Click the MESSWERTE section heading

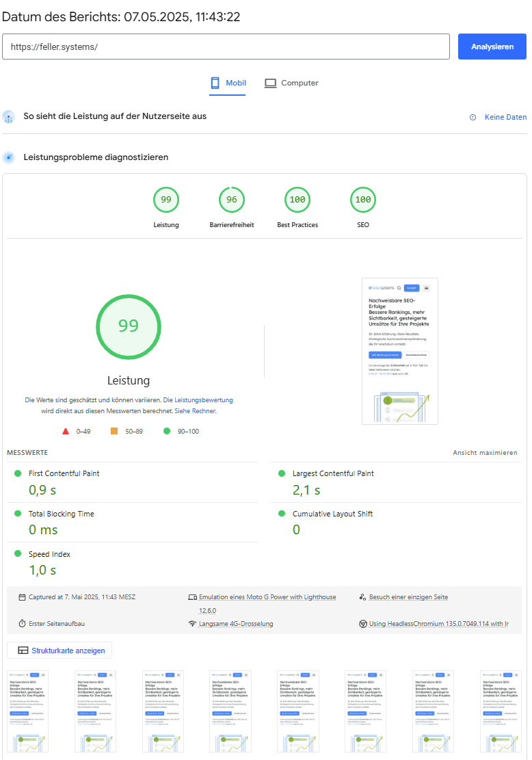27,453
